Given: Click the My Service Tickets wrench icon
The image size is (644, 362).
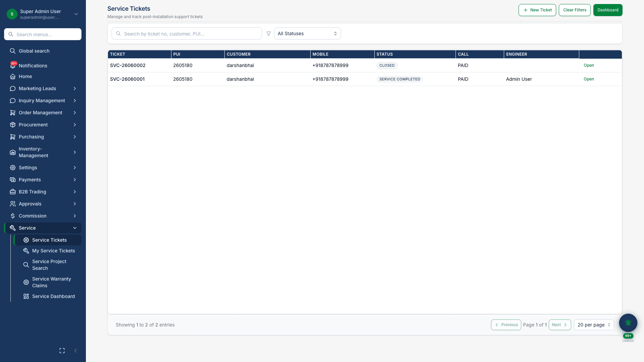Looking at the screenshot, I should (26, 251).
